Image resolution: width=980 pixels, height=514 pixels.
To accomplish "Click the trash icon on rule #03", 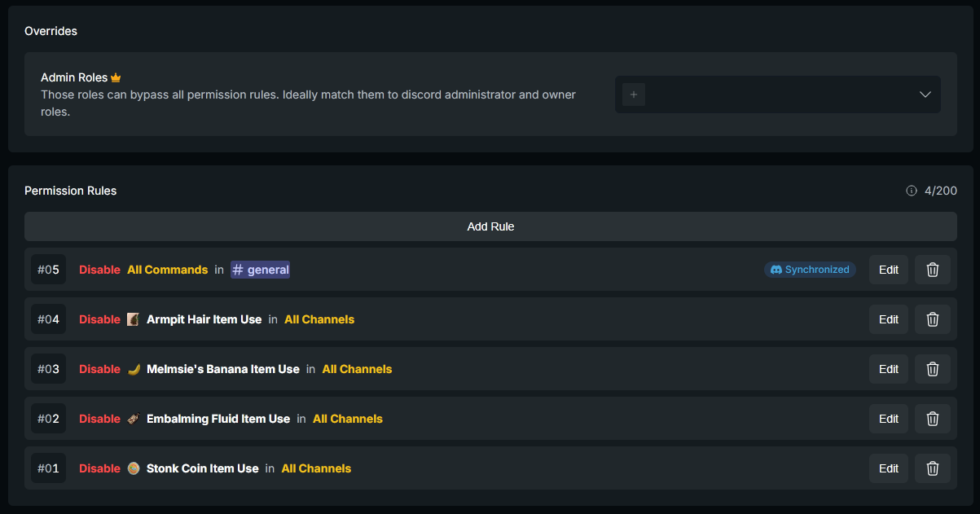I will pos(932,369).
